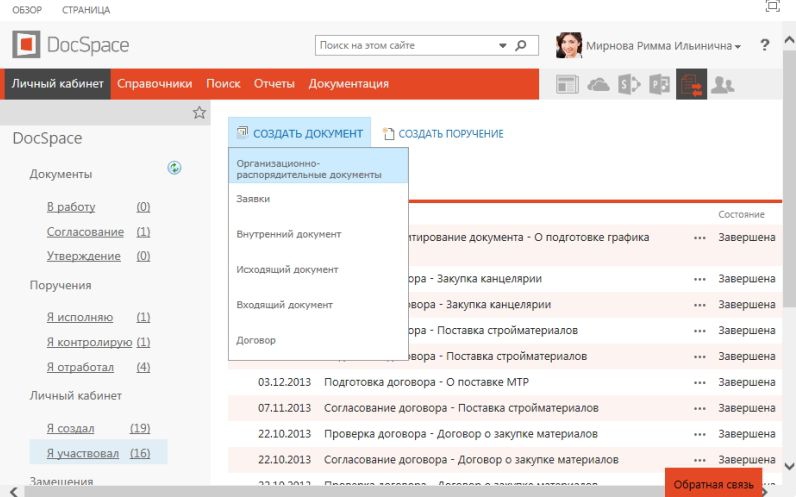
Task: Open ellipsis menu for 'О подготовке графика' row
Action: tap(700, 238)
